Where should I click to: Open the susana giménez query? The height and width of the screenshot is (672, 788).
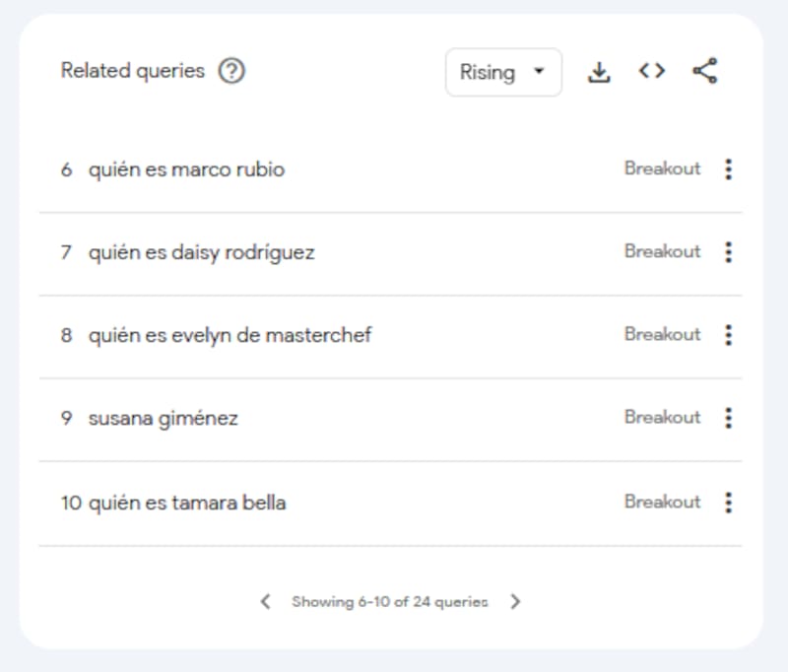click(x=164, y=418)
